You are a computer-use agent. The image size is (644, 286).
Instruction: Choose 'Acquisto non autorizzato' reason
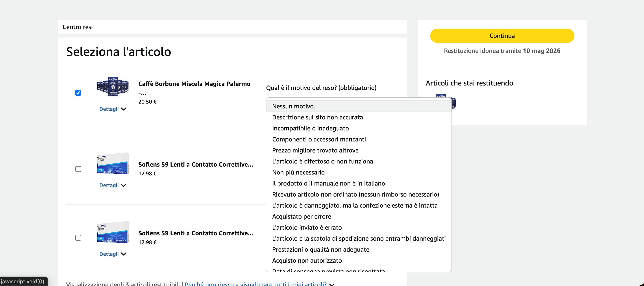359,260
